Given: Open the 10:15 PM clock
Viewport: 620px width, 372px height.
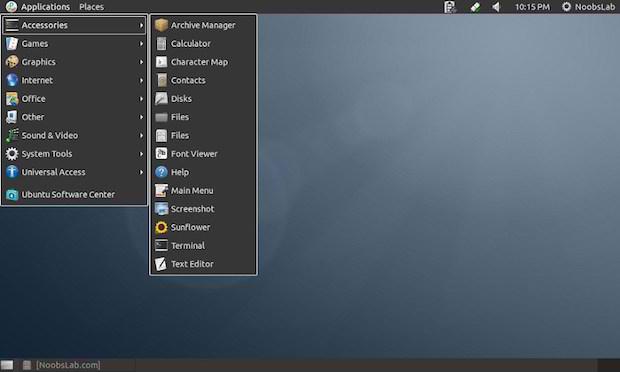Looking at the screenshot, I should coord(532,7).
